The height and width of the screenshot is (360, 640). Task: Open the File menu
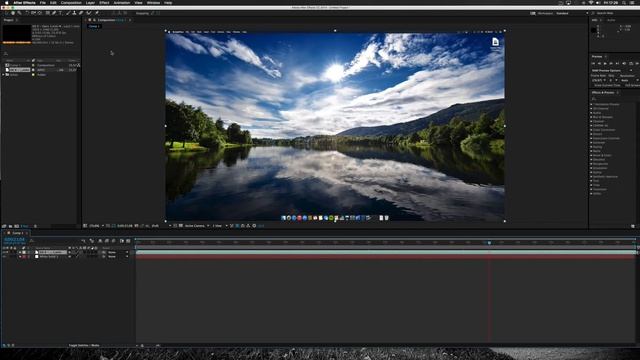click(x=42, y=2)
